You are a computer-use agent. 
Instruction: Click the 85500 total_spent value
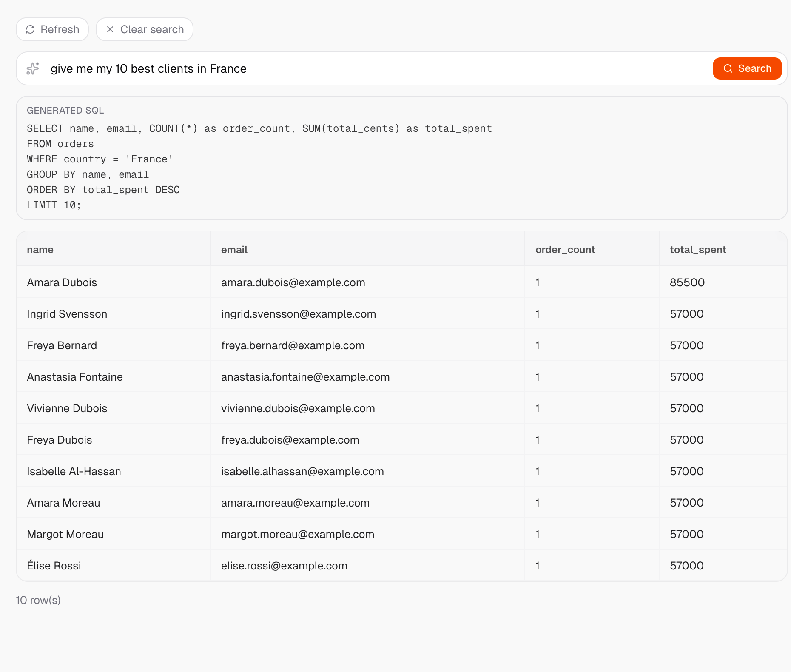coord(687,282)
